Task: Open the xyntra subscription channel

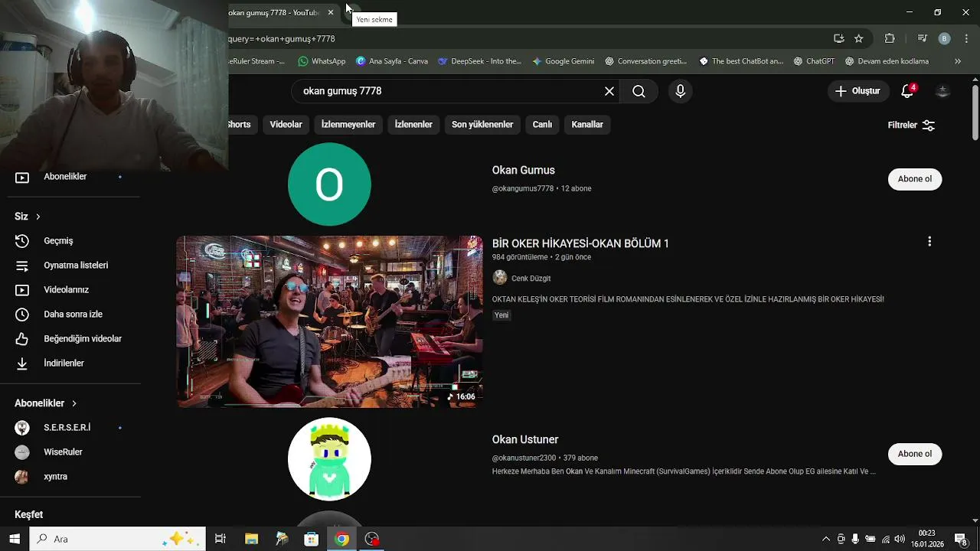Action: pos(55,477)
